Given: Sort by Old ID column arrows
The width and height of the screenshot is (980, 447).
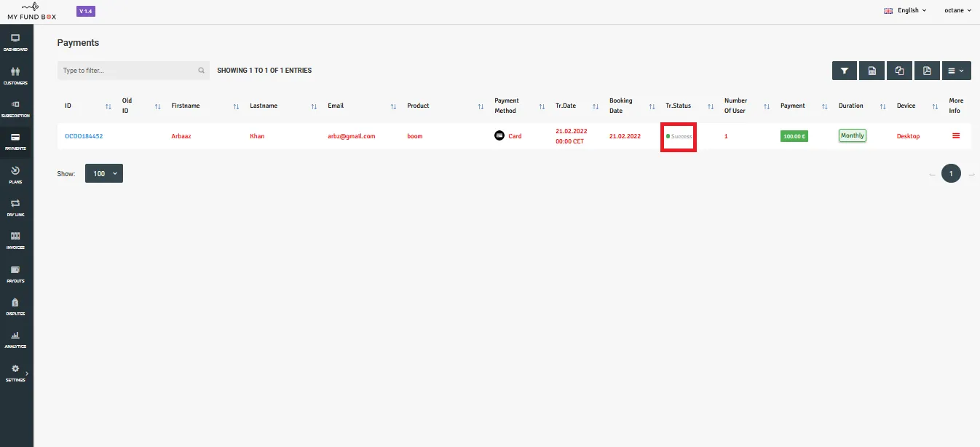Looking at the screenshot, I should [158, 106].
